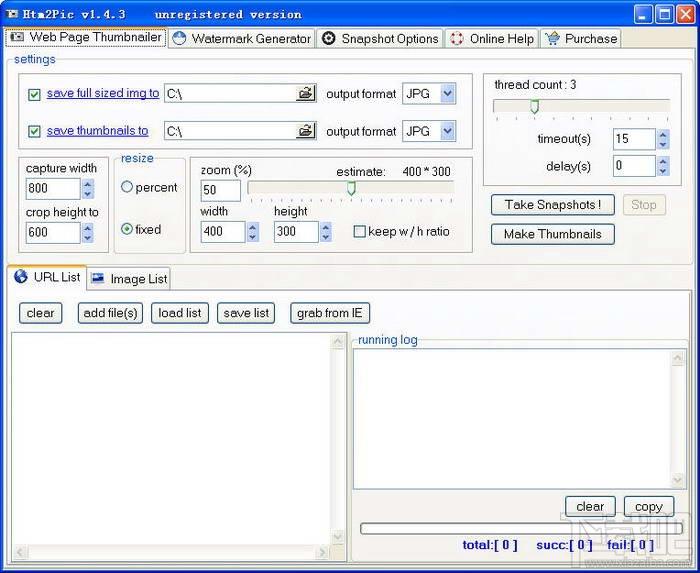700x573 pixels.
Task: Toggle save thumbnails checkbox
Action: point(34,131)
